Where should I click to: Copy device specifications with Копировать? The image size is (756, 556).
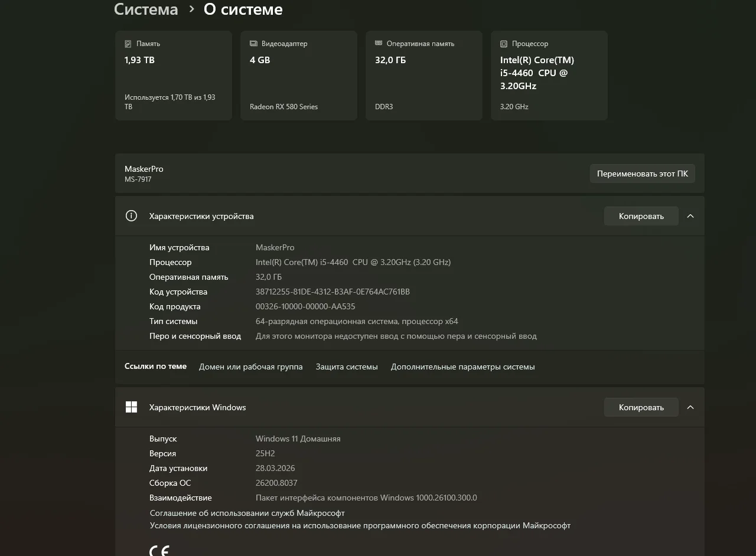pos(641,216)
